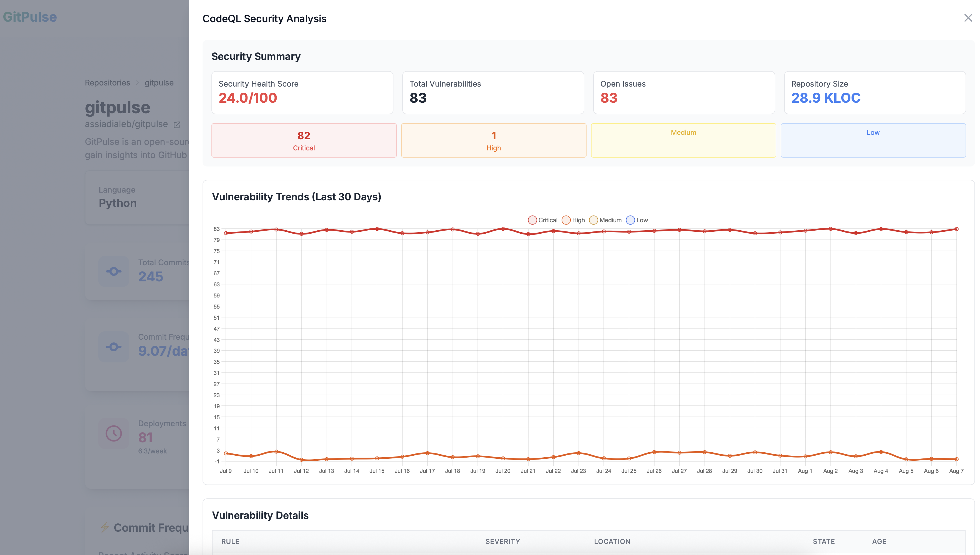This screenshot has height=555, width=980.
Task: Click the Total Commits commit icon
Action: [113, 271]
